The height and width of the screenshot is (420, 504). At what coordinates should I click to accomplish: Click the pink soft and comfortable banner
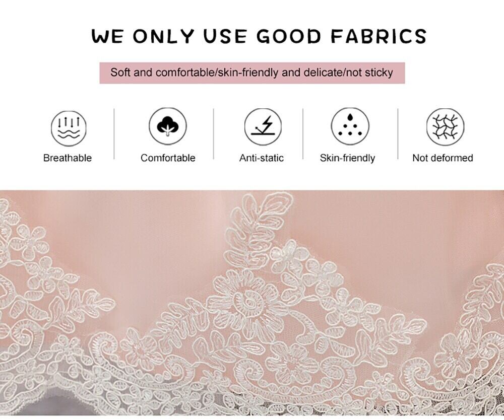(x=252, y=73)
